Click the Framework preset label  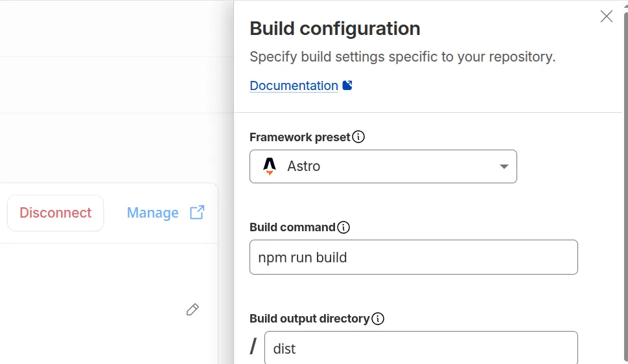(x=299, y=137)
